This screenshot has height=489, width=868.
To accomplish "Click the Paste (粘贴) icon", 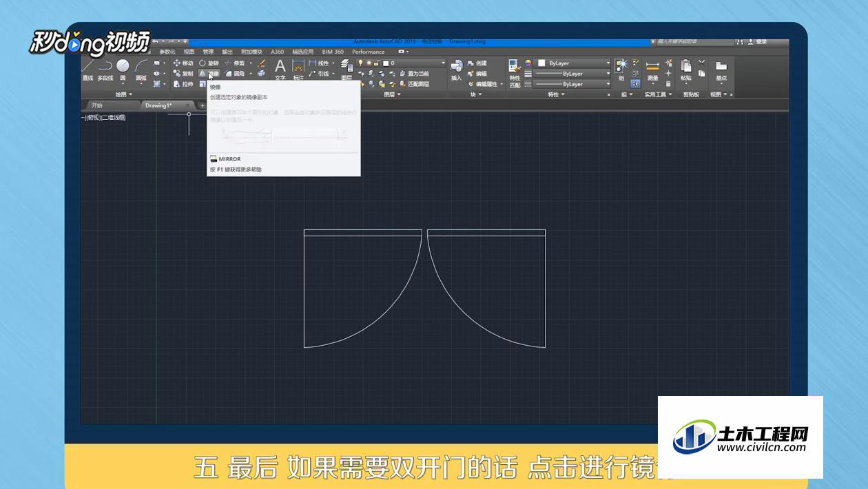I will [685, 70].
